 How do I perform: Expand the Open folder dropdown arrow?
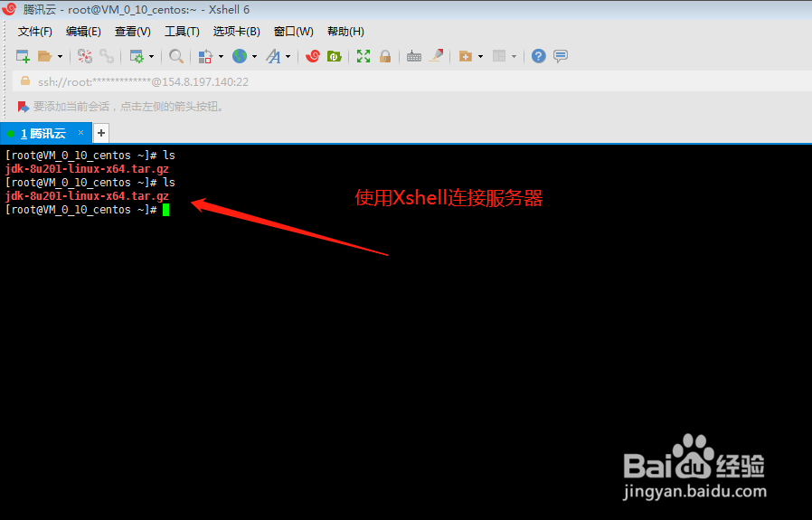[60, 56]
